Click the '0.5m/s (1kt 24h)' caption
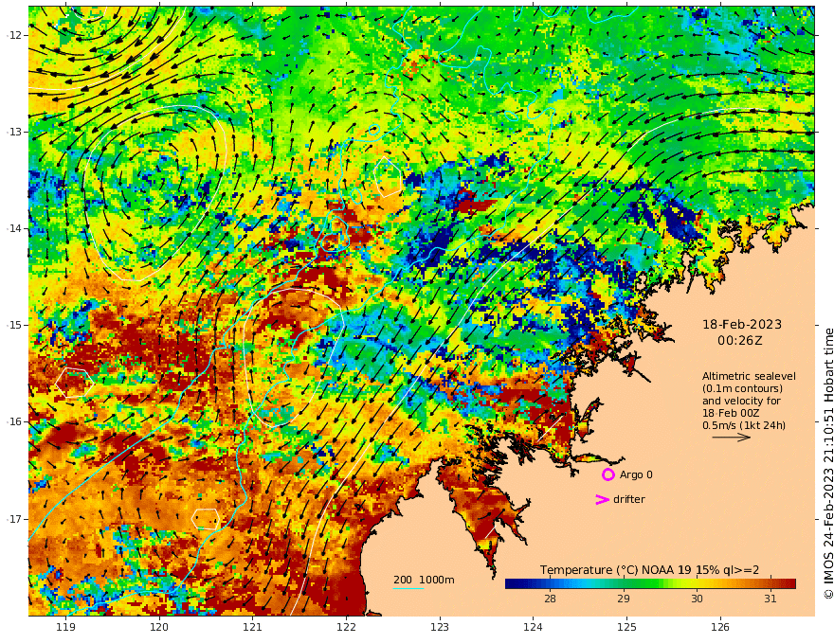This screenshot has width=834, height=644. (744, 425)
